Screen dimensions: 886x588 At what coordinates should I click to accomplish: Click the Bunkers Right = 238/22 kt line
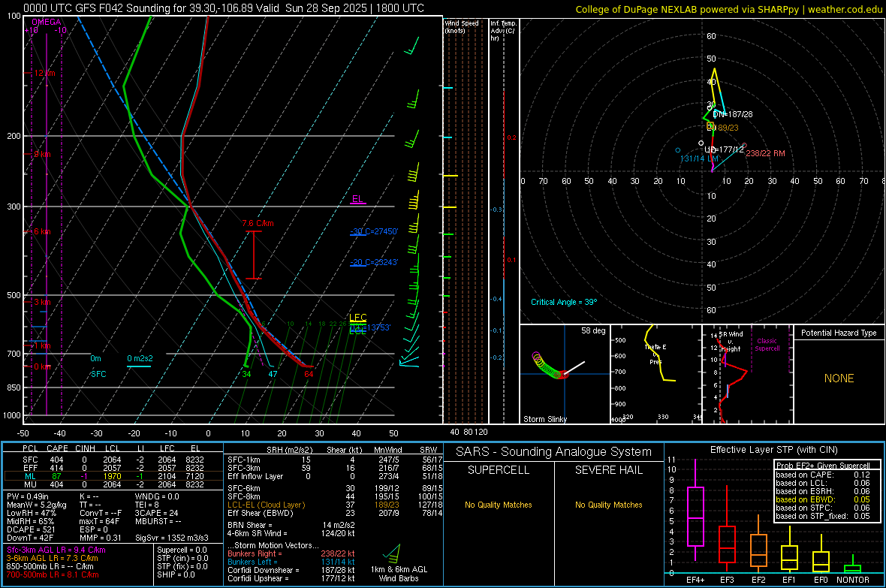291,553
